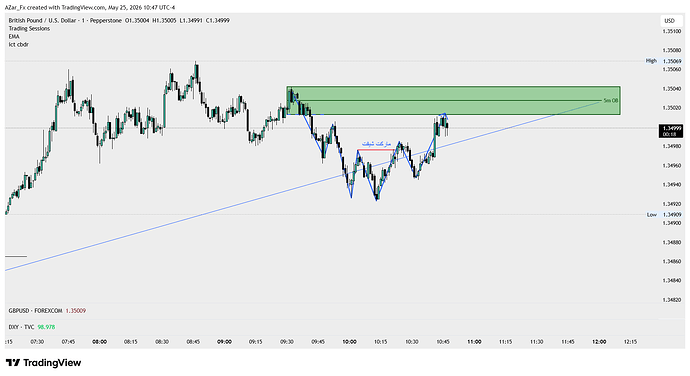Screen dimensions: 690x376
Task: Click the GBPUSD FOREXCOM value 1.35009
Action: click(76, 311)
